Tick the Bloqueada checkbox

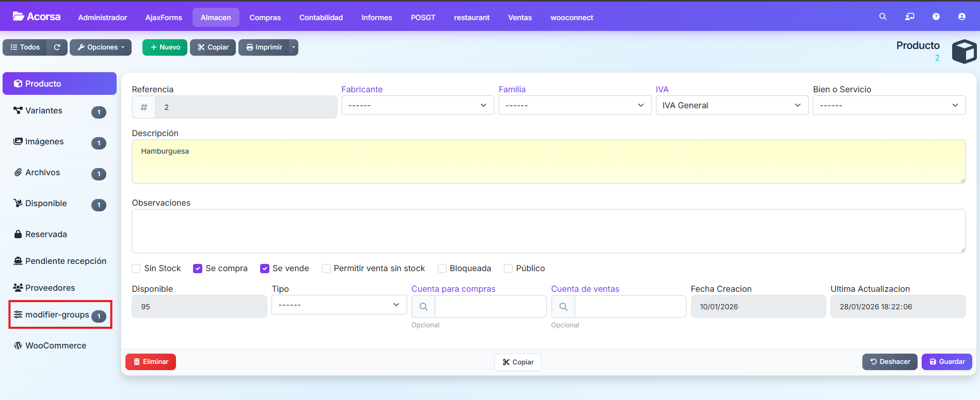(442, 269)
